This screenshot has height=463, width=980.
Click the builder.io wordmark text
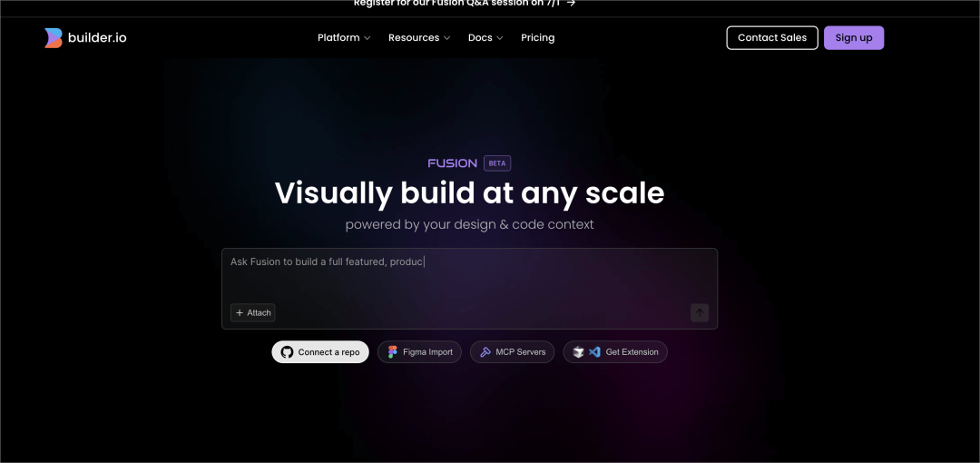(97, 38)
